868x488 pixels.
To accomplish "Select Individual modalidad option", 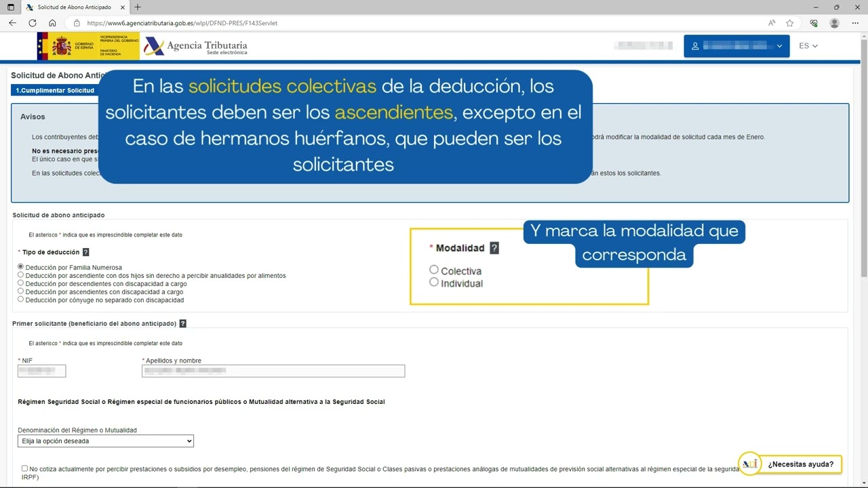I will [434, 282].
